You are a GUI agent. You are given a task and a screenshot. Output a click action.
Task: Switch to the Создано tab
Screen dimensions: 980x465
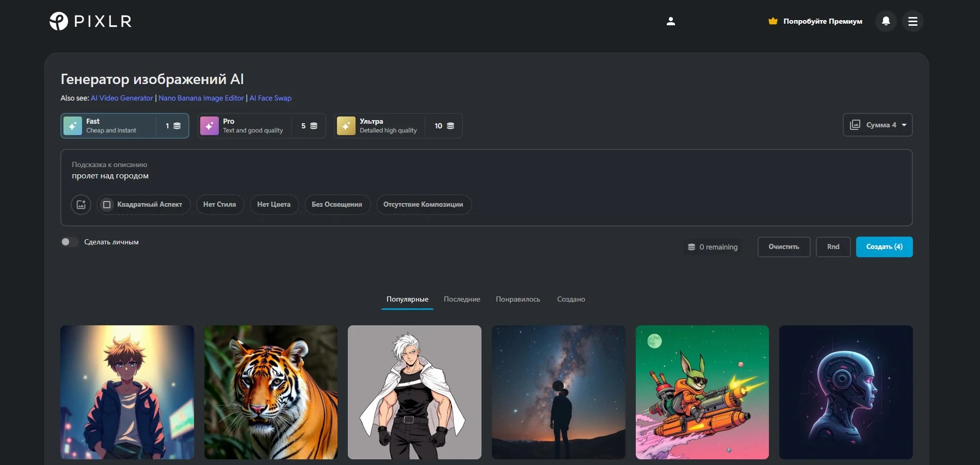tap(571, 299)
